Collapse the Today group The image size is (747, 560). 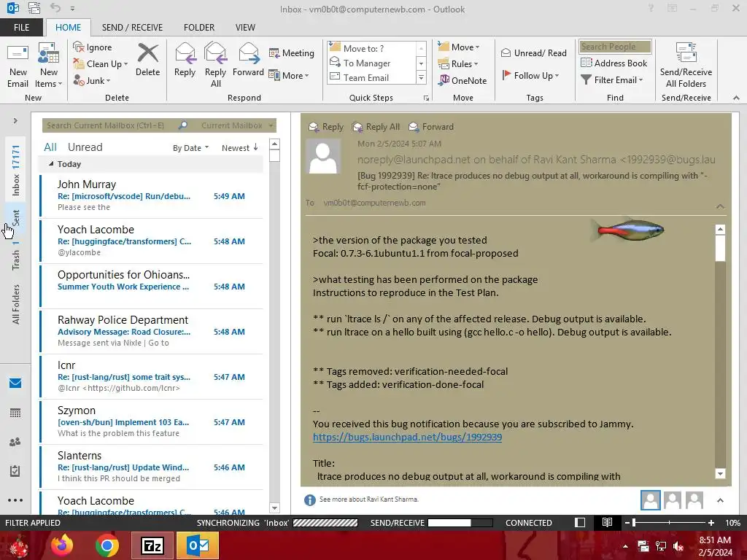(51, 164)
